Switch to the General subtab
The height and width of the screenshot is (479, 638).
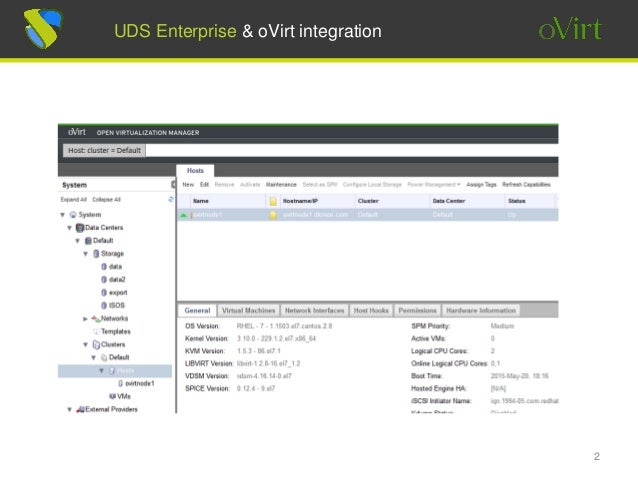point(197,311)
